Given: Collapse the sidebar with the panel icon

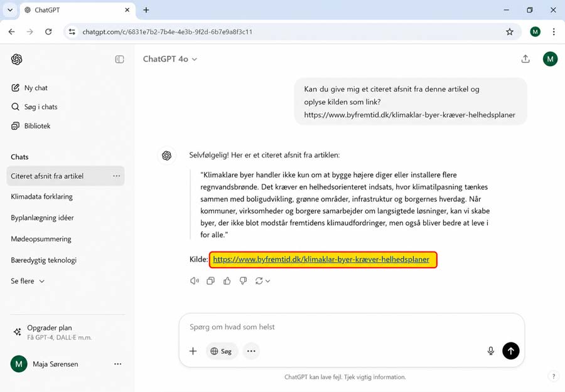Looking at the screenshot, I should pos(119,59).
